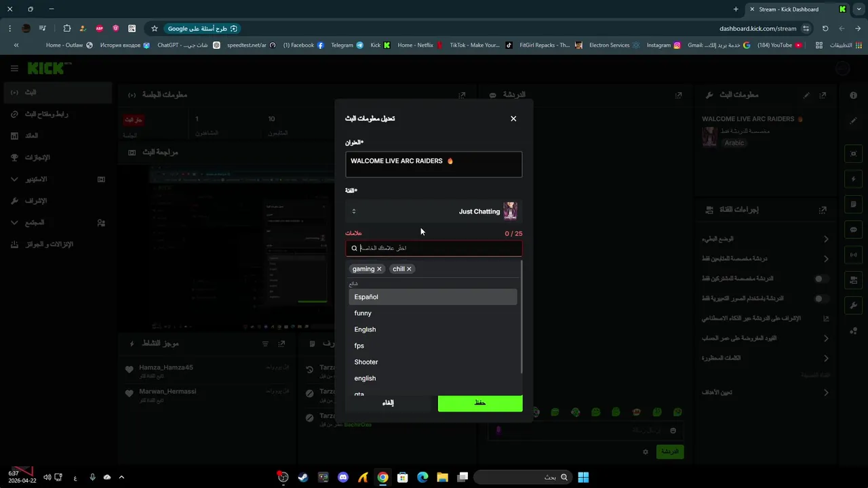Screen dimensions: 868x488
Task: Open the Just Chatting category selector
Action: (433, 211)
